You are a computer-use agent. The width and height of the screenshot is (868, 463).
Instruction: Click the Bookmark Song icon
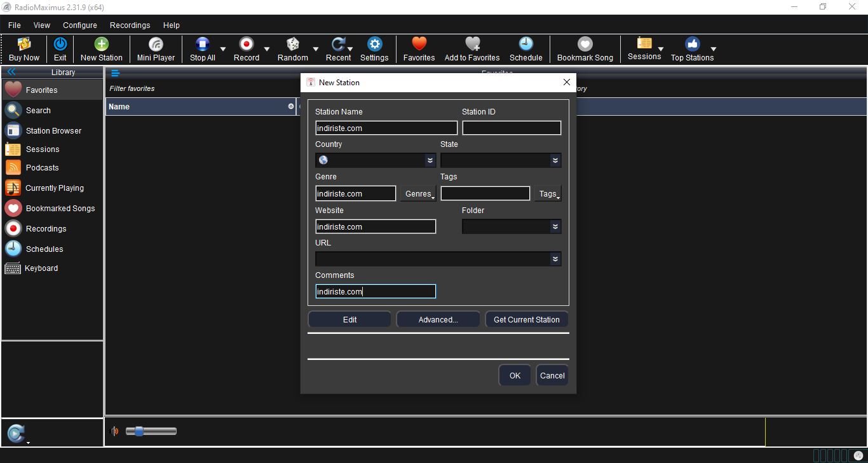tap(585, 44)
